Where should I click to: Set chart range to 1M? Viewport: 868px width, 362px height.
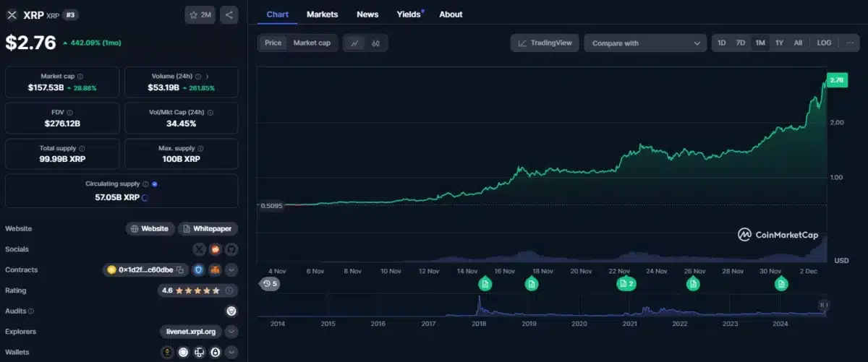(759, 43)
